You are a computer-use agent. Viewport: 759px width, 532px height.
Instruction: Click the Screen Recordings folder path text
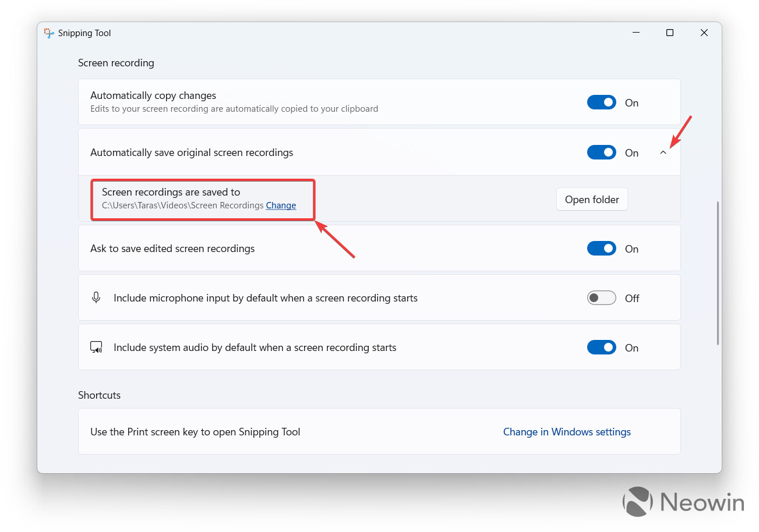[183, 205]
